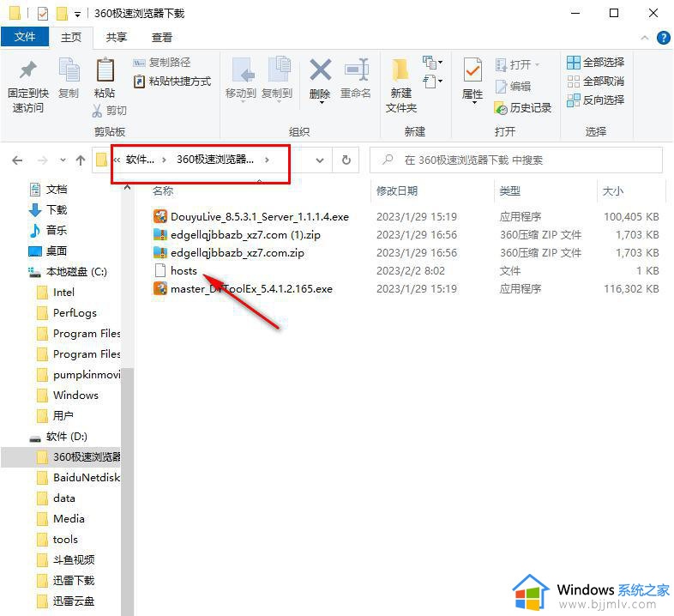Open 斗鱼视频 folder in tree
The height and width of the screenshot is (616, 674).
[x=66, y=560]
